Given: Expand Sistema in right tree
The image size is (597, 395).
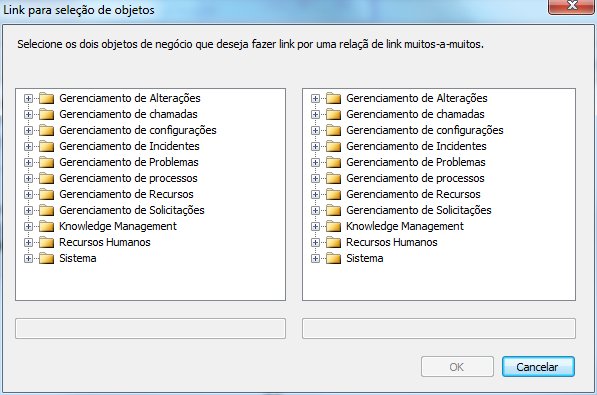Looking at the screenshot, I should point(315,258).
